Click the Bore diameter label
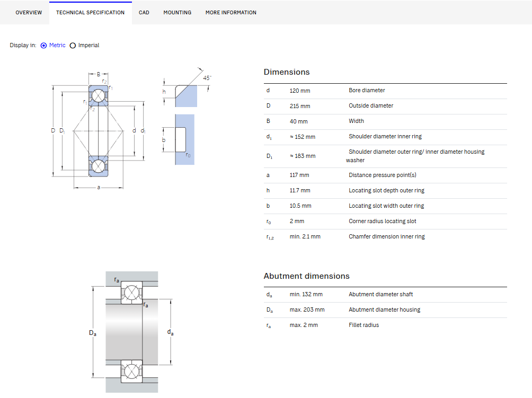532x398 pixels. 367,90
